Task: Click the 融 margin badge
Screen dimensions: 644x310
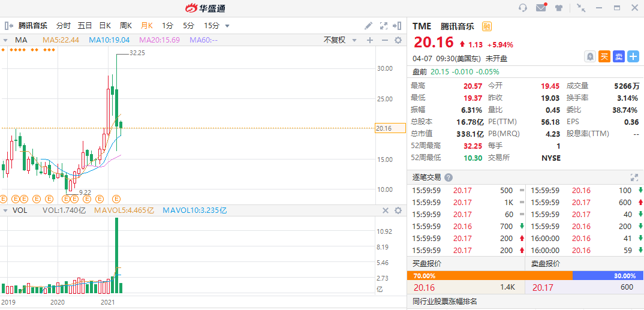Action: pos(487,27)
